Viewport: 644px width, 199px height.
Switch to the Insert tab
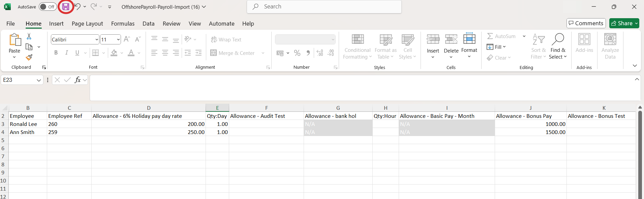(x=56, y=24)
